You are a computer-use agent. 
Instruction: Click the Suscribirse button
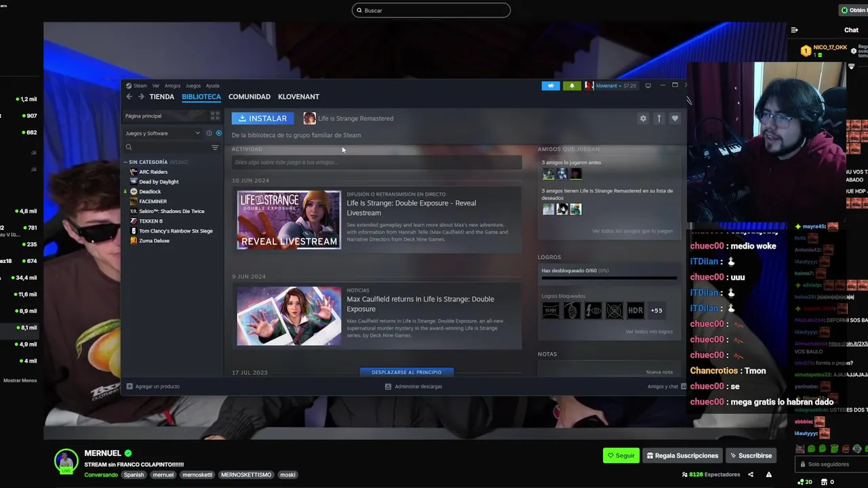(x=750, y=455)
